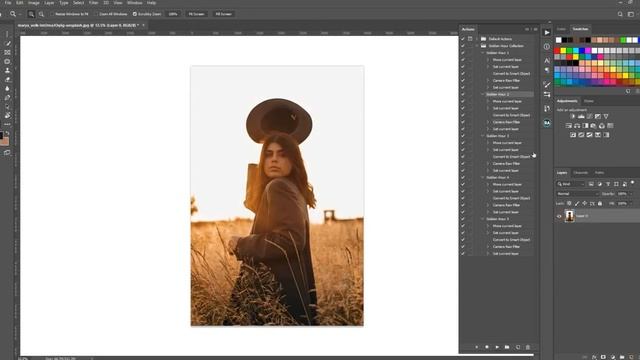This screenshot has width=640, height=360.
Task: Click the Stop button in Actions panel
Action: pyautogui.click(x=476, y=347)
